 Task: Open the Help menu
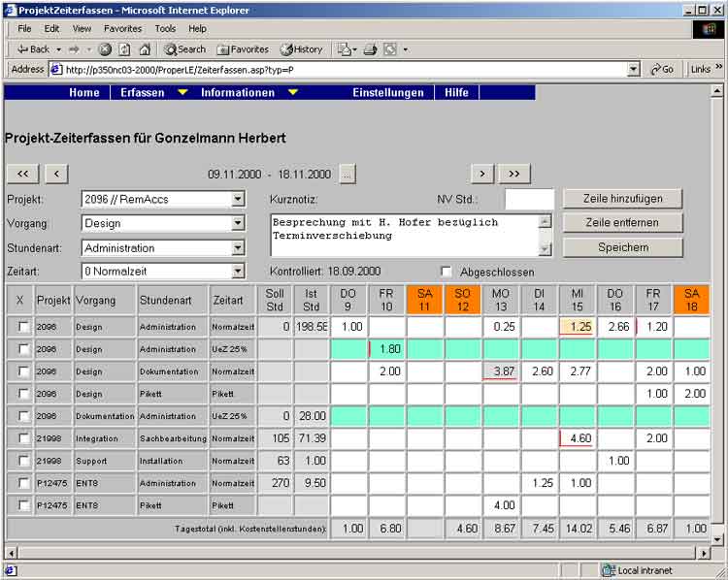pyautogui.click(x=197, y=29)
